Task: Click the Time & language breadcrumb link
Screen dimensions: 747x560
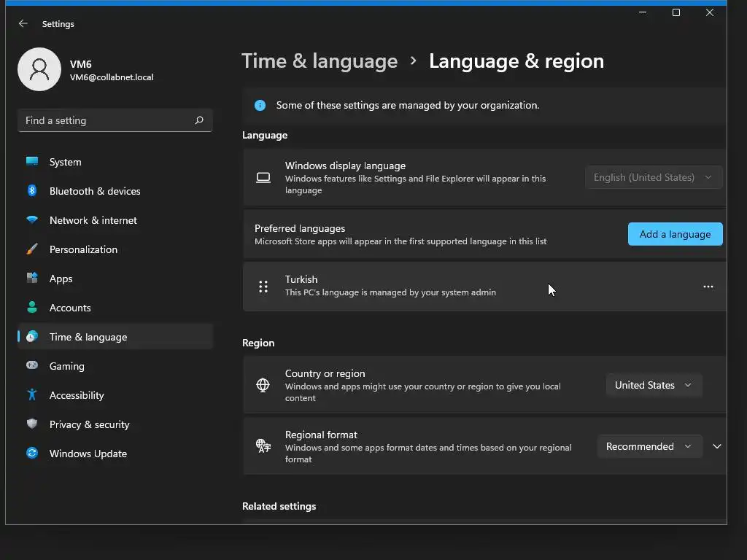Action: click(320, 61)
